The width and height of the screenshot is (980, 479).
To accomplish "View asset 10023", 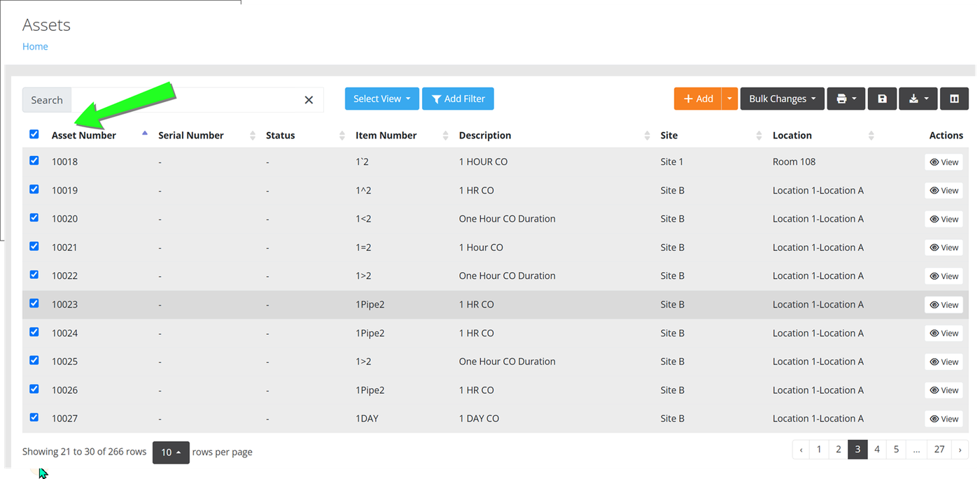I will tap(944, 305).
